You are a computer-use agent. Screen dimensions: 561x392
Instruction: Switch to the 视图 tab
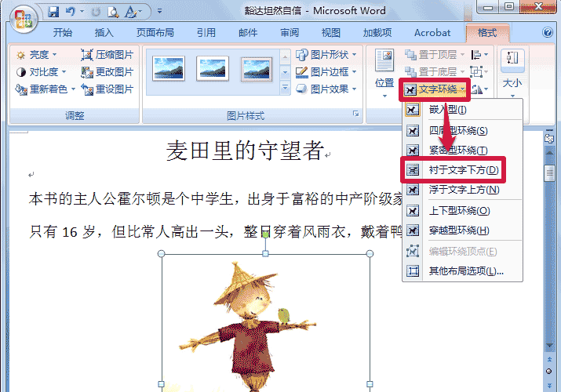pos(331,33)
